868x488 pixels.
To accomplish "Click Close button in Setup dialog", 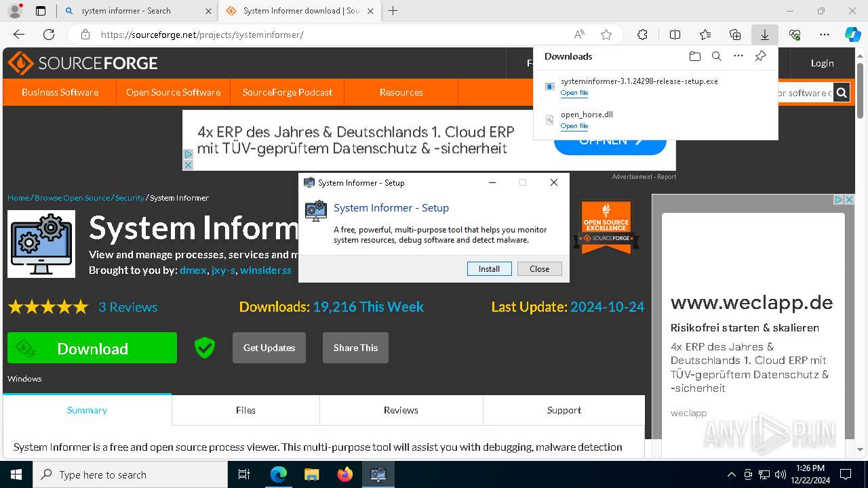I will click(539, 269).
